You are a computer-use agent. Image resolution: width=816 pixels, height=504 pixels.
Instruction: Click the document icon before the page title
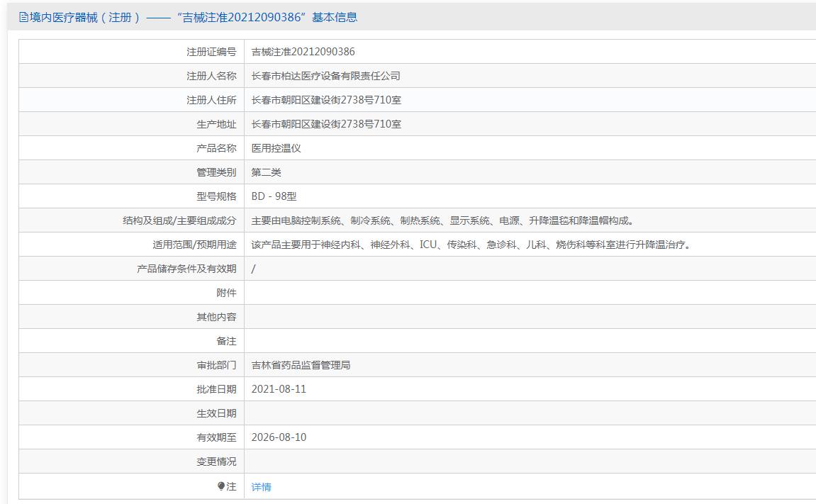pyautogui.click(x=23, y=18)
